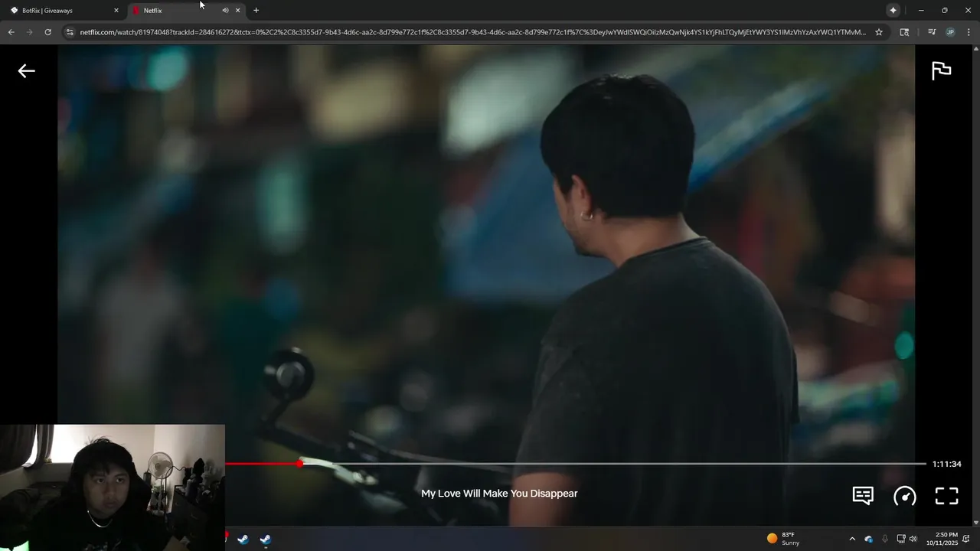Reload the Netflix page

tap(47, 32)
